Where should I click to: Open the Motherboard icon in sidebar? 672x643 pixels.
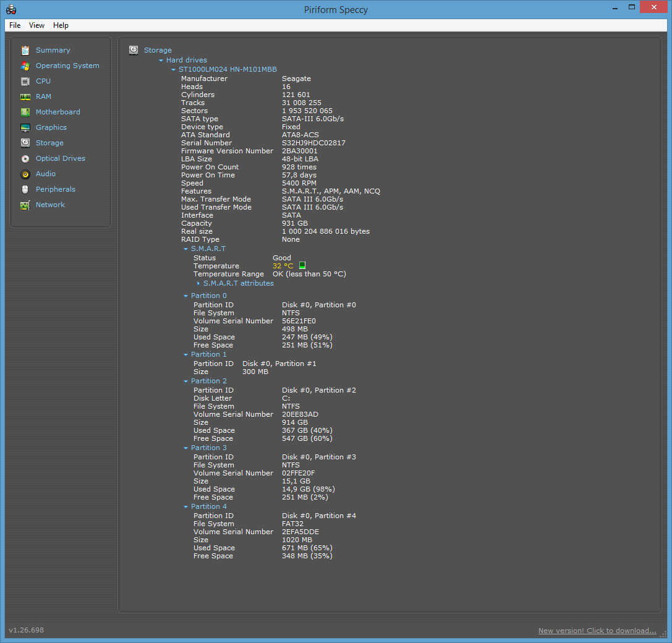pos(25,112)
